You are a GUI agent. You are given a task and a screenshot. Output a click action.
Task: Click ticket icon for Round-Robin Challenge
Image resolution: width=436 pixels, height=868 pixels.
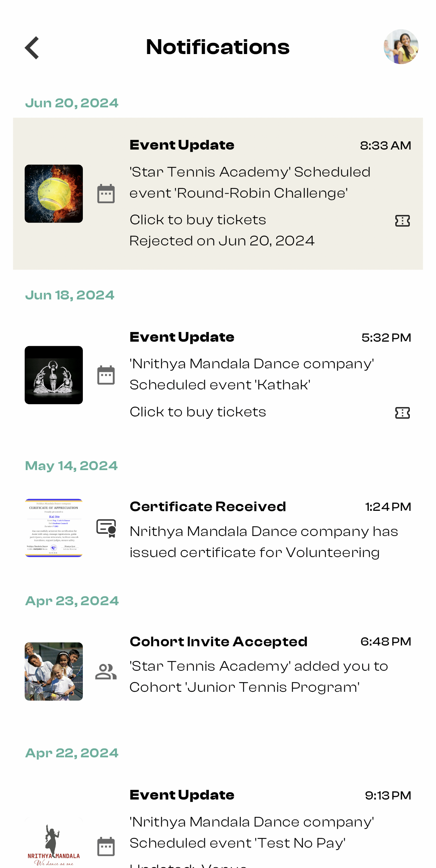pyautogui.click(x=402, y=221)
